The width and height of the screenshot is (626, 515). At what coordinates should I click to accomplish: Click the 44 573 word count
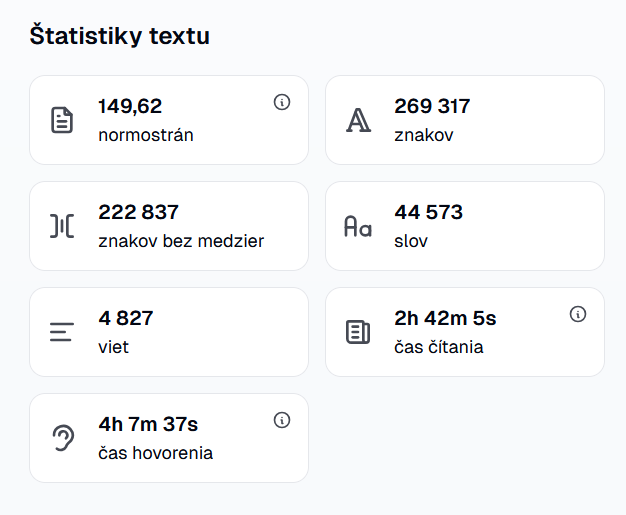point(428,212)
